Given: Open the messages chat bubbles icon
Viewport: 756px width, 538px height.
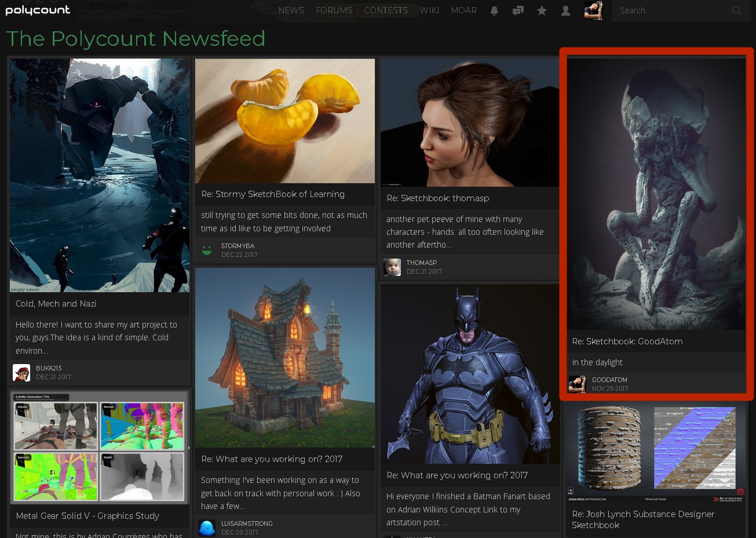Looking at the screenshot, I should tap(518, 10).
